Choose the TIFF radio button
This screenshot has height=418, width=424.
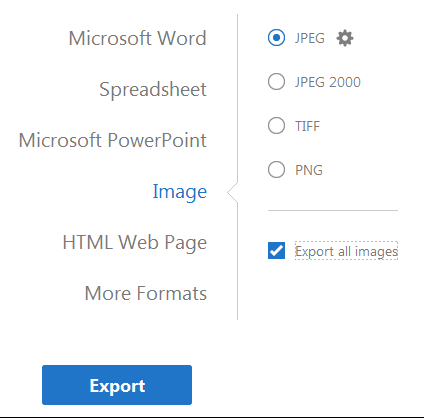click(276, 126)
